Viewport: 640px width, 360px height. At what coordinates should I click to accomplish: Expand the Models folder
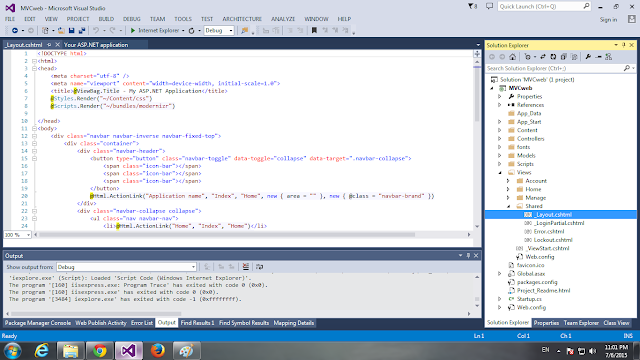pyautogui.click(x=500, y=156)
